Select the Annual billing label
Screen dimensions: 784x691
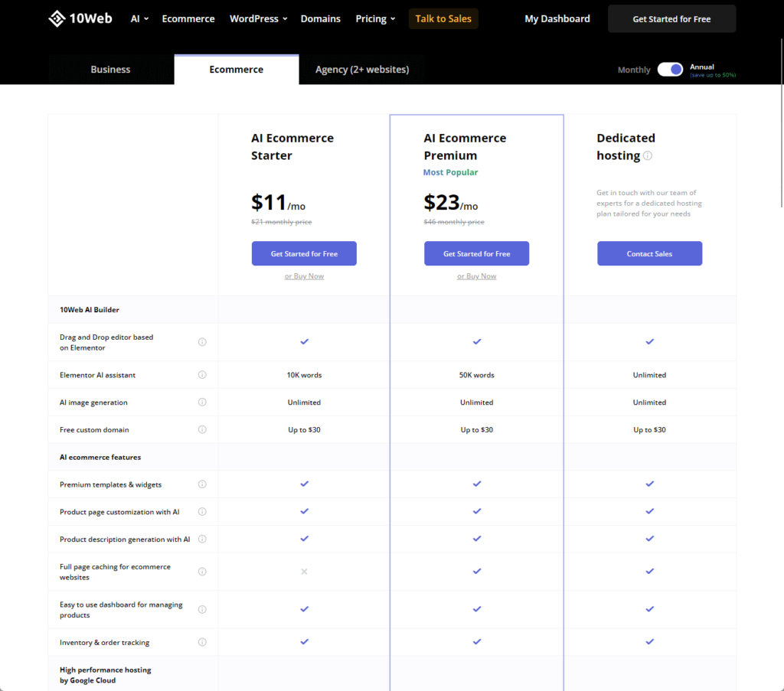(x=702, y=67)
